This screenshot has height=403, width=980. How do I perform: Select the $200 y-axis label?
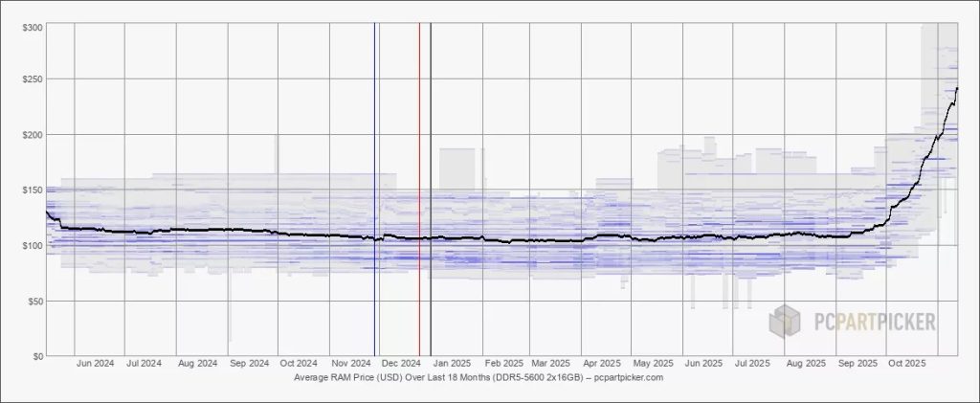(x=32, y=135)
